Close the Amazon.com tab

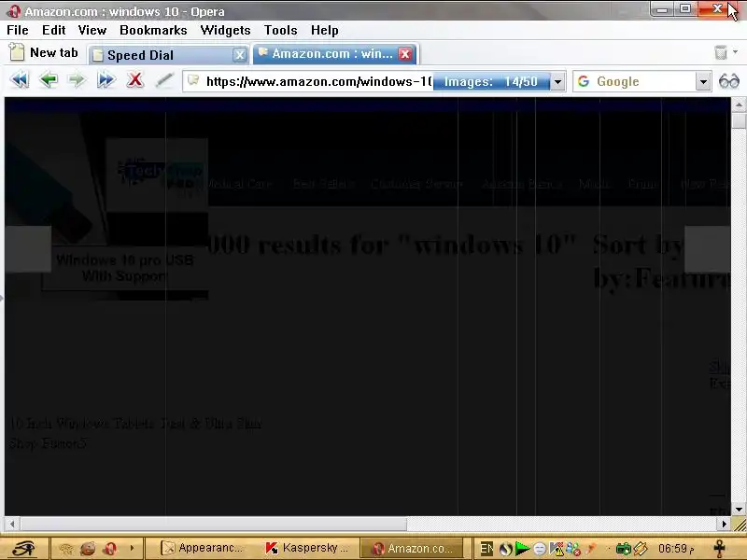[x=405, y=54]
